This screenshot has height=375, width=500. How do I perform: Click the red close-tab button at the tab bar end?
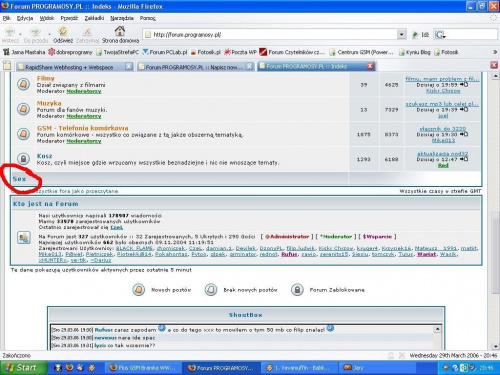(494, 65)
